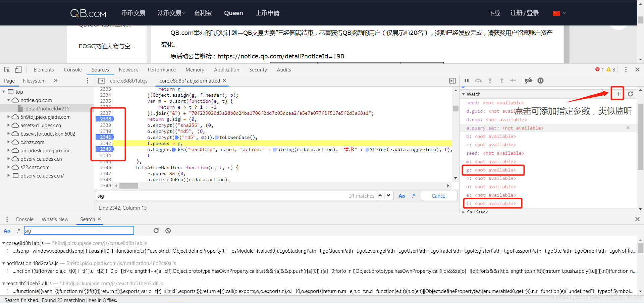Viewport: 644px width, 303px height.
Task: Show more navigator tabs via chevron
Action: point(55,81)
